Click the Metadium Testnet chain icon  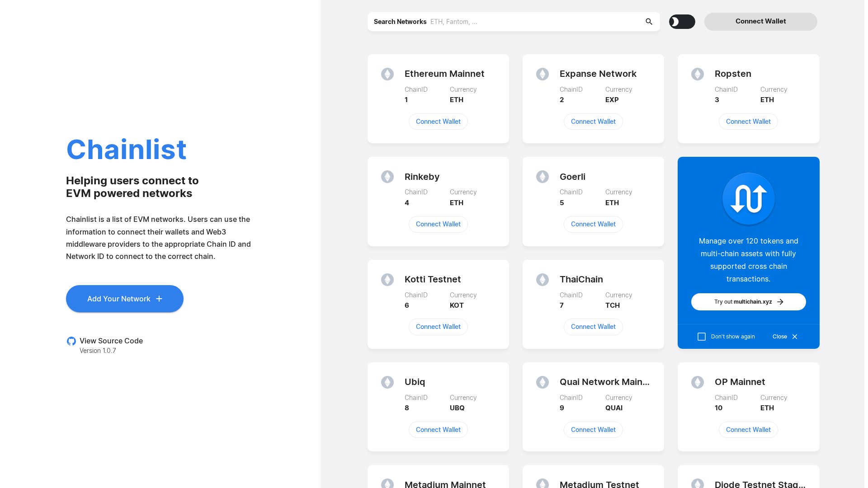(x=542, y=483)
